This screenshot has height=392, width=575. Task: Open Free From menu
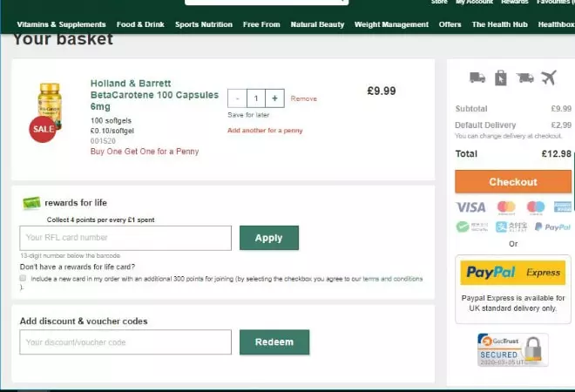point(261,24)
